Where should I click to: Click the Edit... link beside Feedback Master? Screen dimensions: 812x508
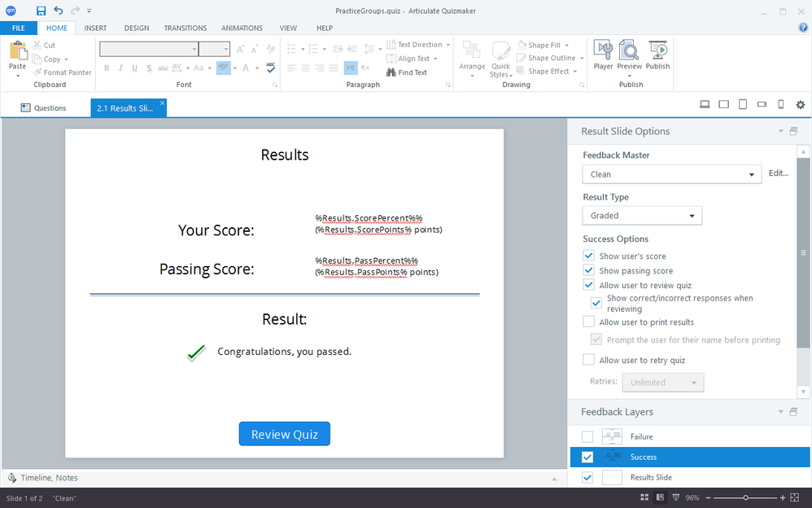point(779,173)
